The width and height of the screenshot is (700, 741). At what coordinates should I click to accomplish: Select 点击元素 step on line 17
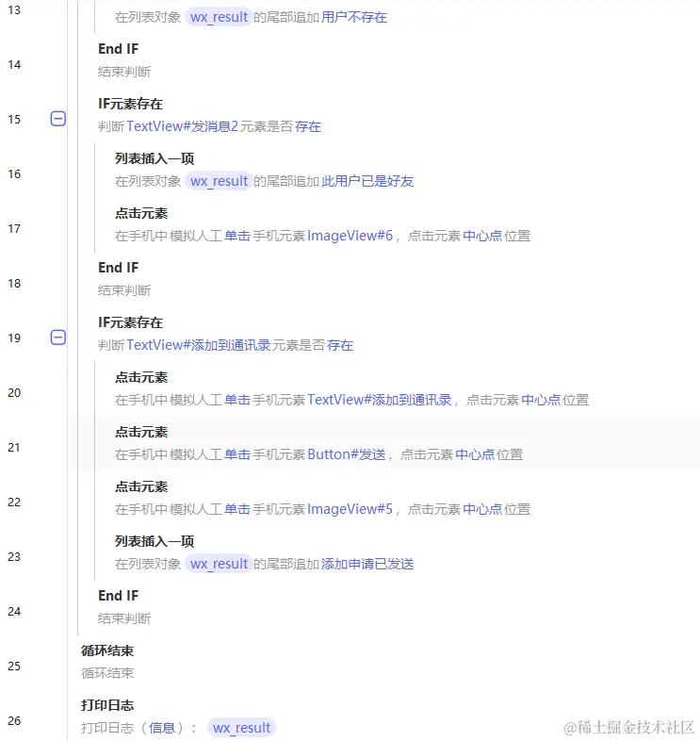[x=141, y=213]
